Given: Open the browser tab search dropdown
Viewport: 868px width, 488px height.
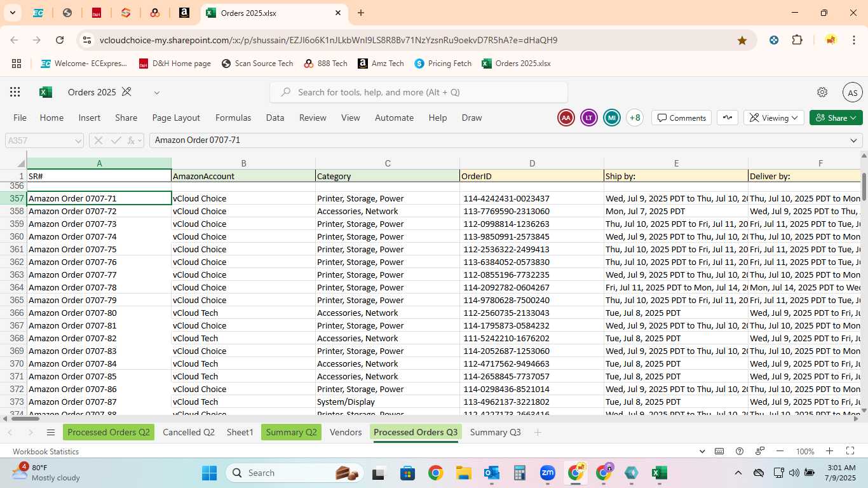Looking at the screenshot, I should point(12,13).
